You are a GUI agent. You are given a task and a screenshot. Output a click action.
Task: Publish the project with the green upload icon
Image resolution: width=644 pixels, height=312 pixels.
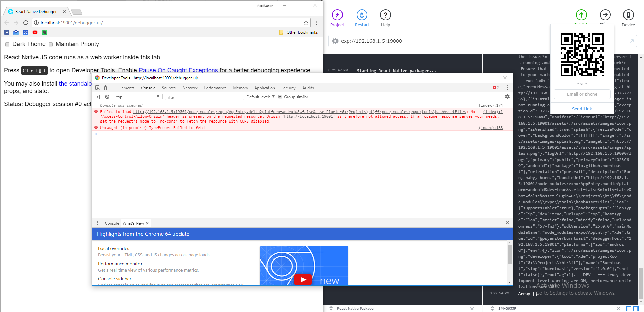click(581, 15)
